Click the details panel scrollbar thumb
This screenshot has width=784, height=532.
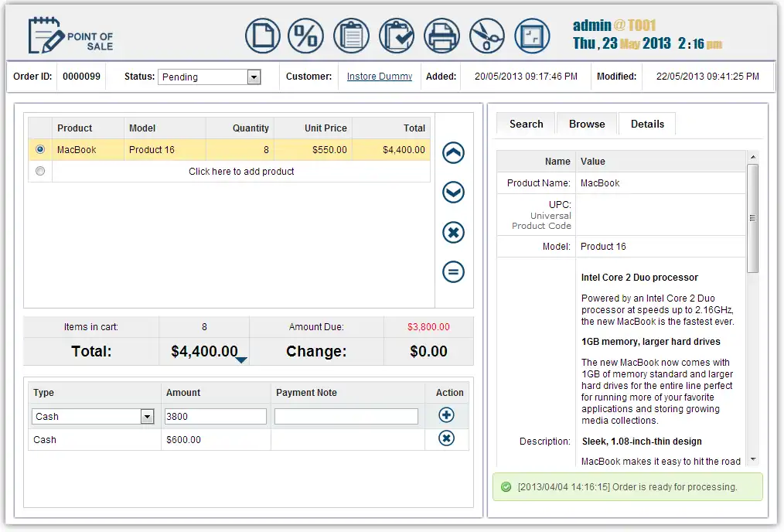coord(752,218)
